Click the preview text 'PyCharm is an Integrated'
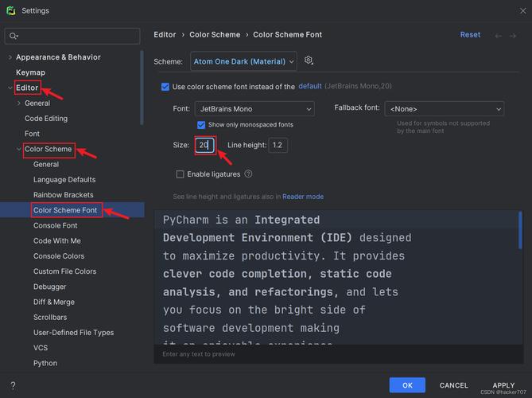The image size is (532, 398). [x=241, y=220]
